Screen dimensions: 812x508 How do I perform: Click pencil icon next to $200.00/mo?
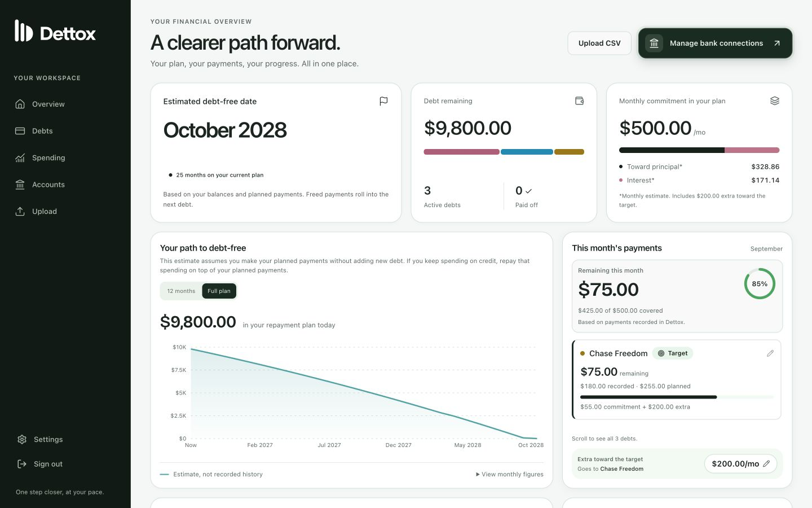click(x=766, y=464)
